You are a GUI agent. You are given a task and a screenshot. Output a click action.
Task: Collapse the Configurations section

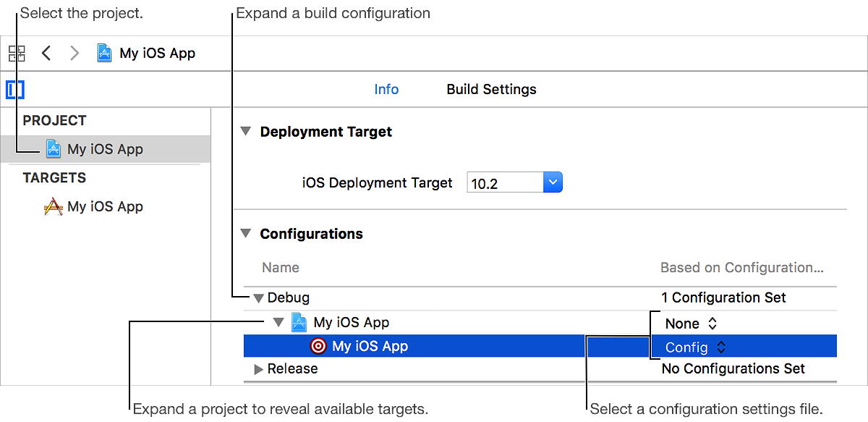click(246, 234)
